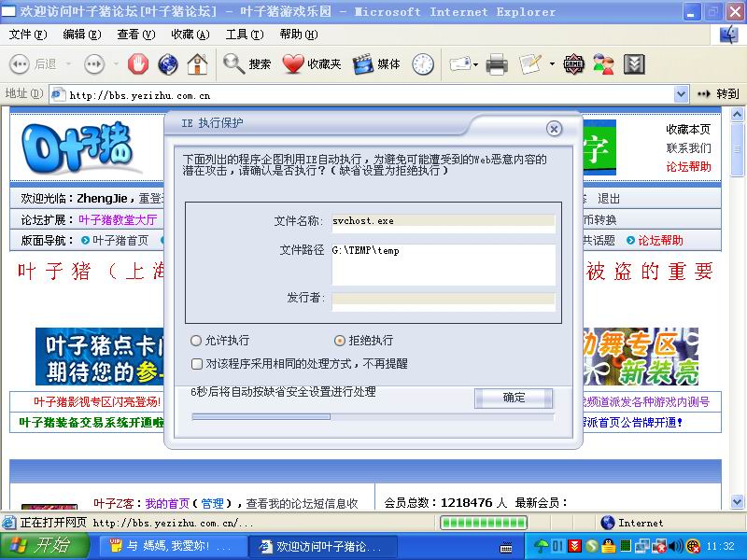Viewport: 747px width, 560px height.
Task: Open the 查看(V) menu
Action: (x=136, y=35)
